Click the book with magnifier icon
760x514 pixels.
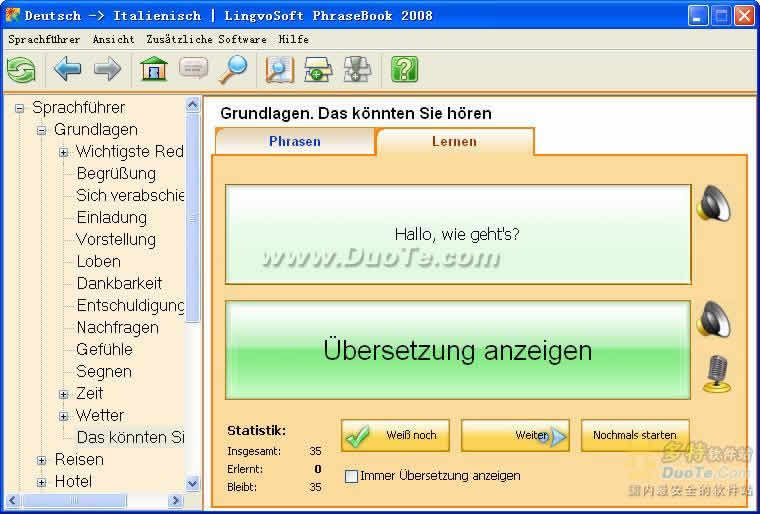280,70
